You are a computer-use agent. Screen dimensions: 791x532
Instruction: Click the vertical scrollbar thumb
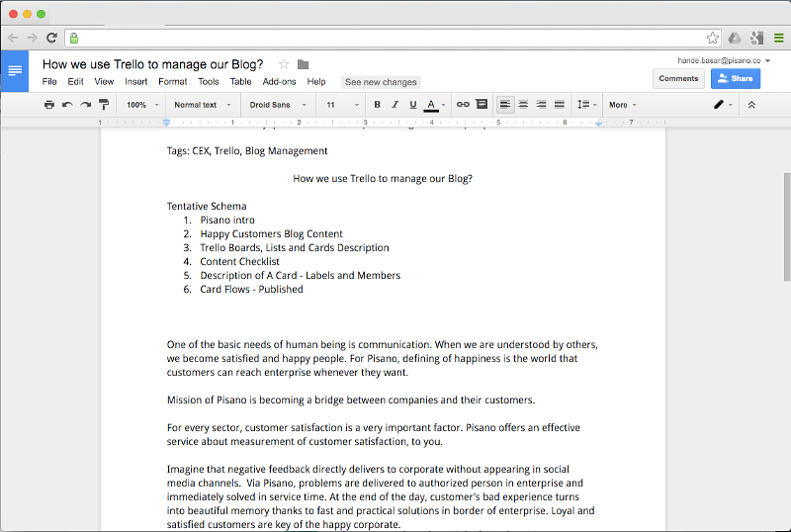pyautogui.click(x=787, y=226)
